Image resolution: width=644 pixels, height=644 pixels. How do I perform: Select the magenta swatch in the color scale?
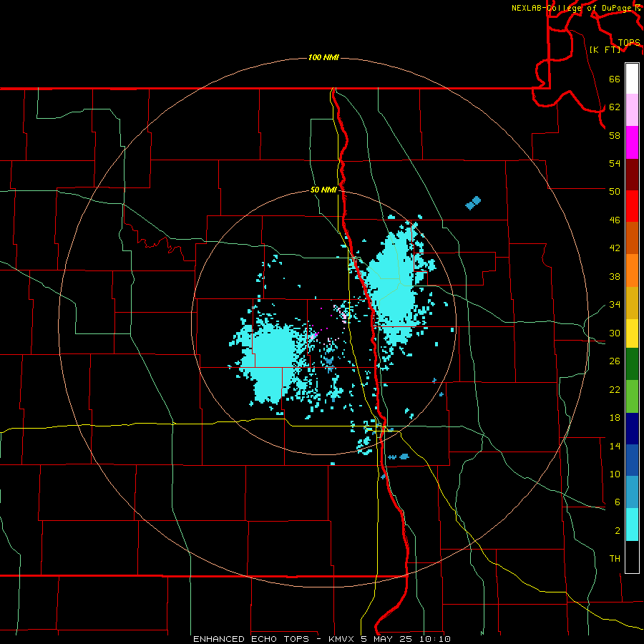point(632,142)
